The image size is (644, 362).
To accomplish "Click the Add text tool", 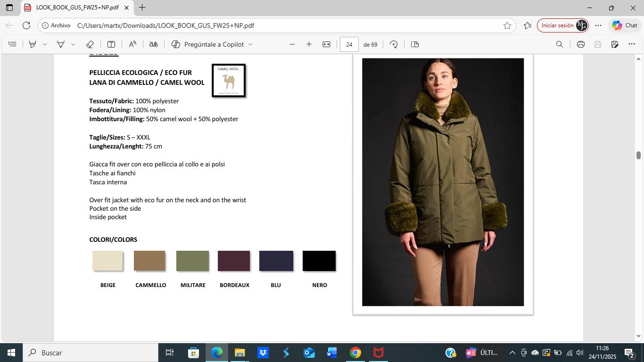I will click(111, 44).
